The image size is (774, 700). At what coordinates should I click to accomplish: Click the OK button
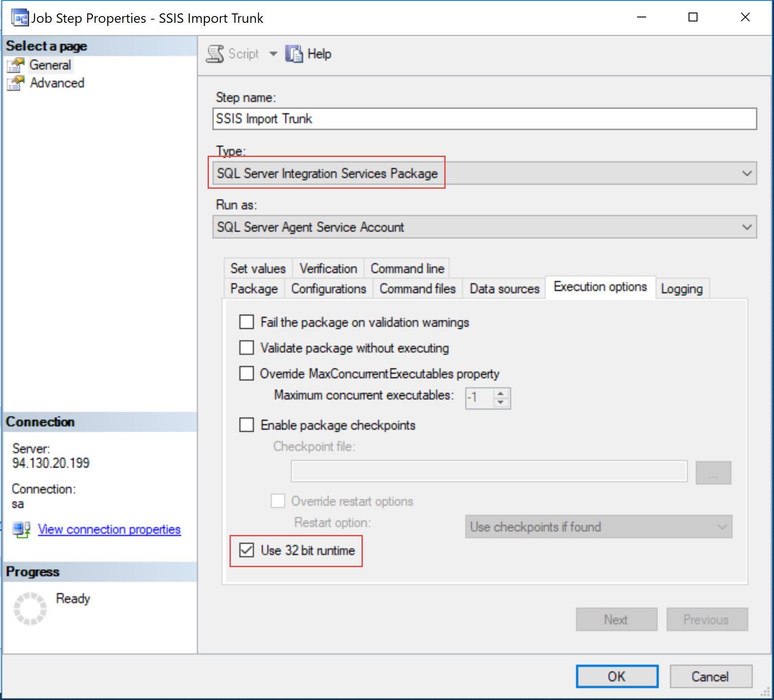point(617,676)
